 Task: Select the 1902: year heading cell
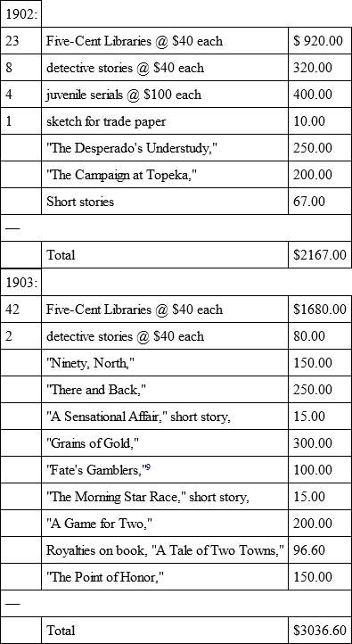pyautogui.click(x=20, y=14)
